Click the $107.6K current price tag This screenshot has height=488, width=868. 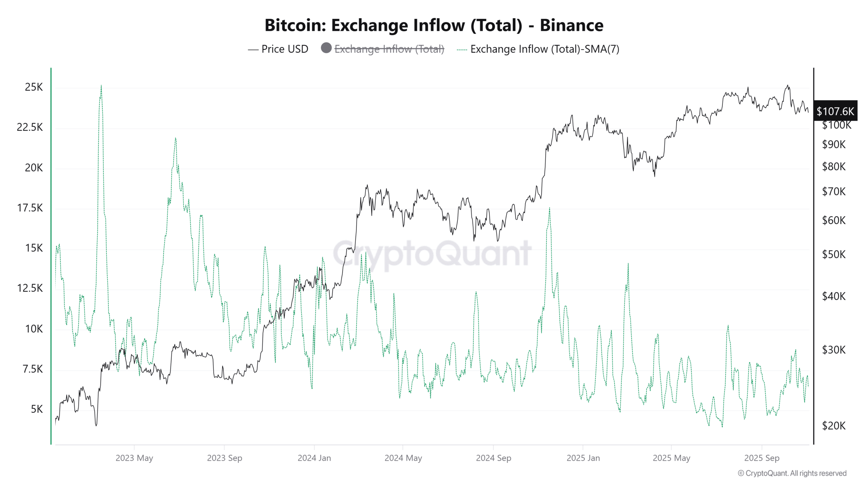click(x=835, y=111)
